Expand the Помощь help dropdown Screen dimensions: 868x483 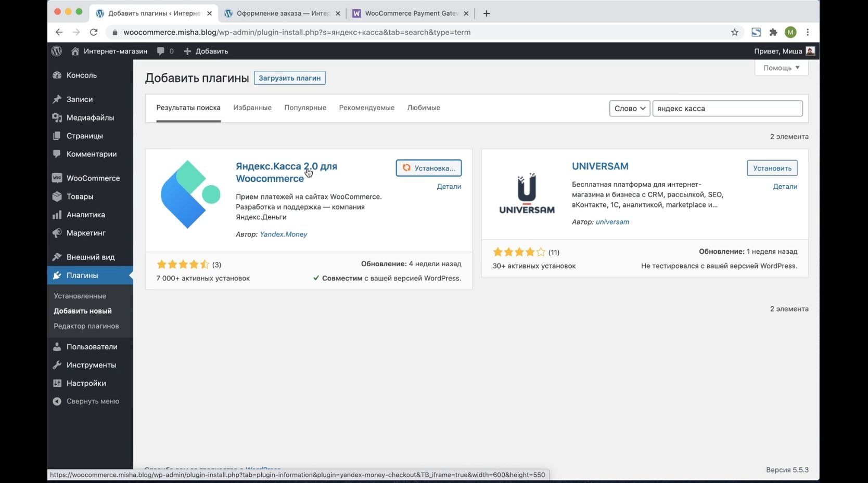782,68
